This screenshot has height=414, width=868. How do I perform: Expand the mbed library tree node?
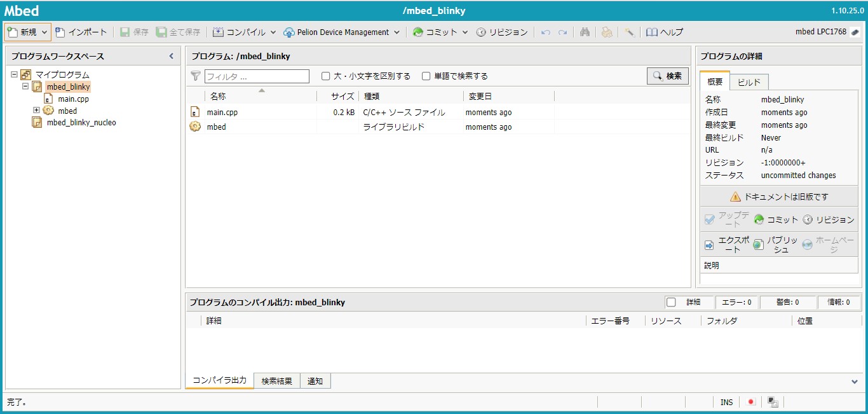coord(36,110)
